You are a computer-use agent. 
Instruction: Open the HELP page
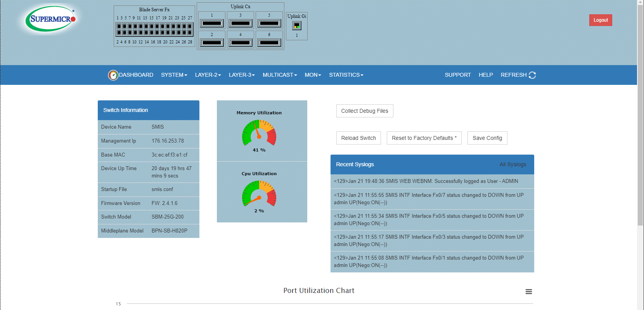486,75
